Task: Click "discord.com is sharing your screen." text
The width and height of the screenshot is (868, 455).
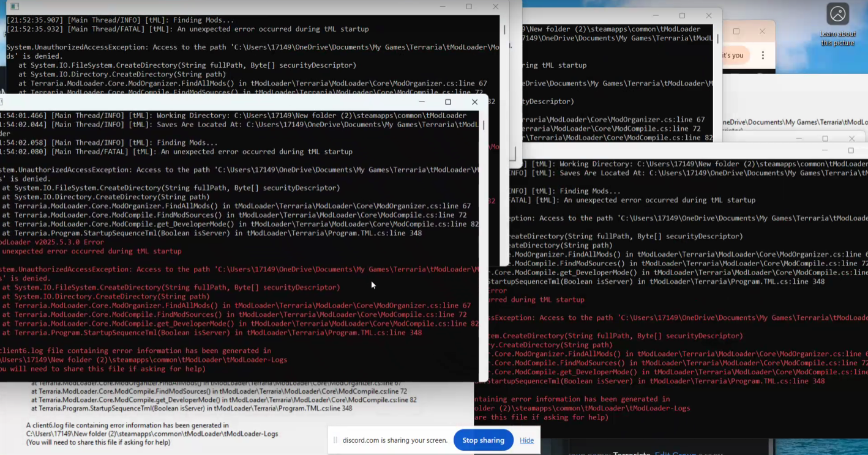Action: click(x=395, y=440)
